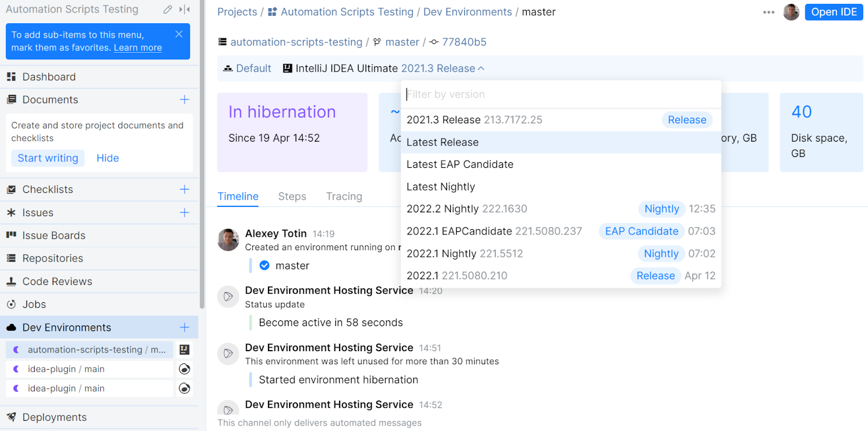Screen dimensions: 868x431
Task: Open the master branch link
Action: tap(402, 42)
